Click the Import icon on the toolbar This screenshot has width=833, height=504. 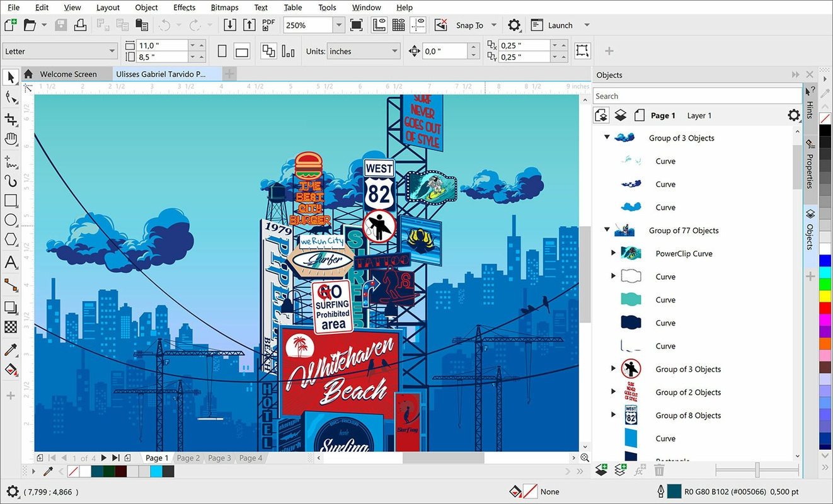point(229,25)
